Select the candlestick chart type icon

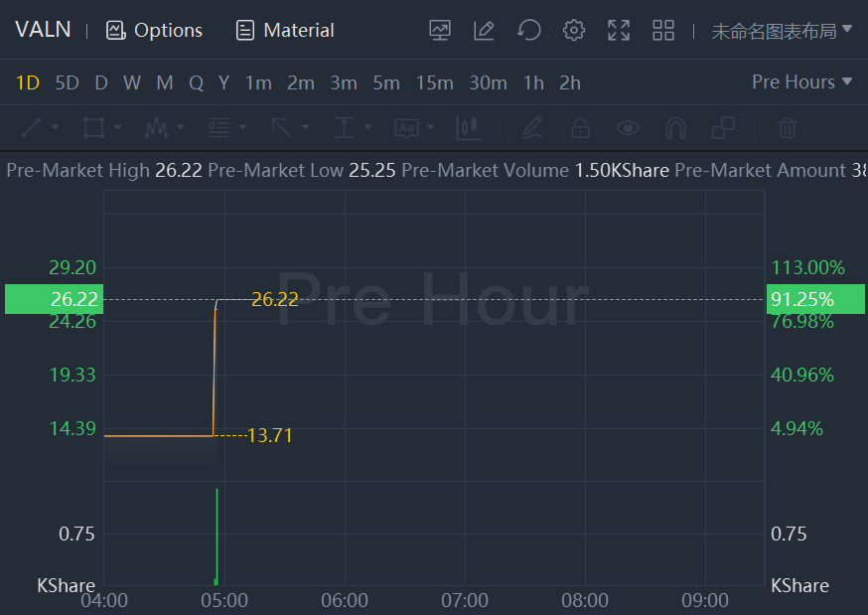(x=469, y=128)
